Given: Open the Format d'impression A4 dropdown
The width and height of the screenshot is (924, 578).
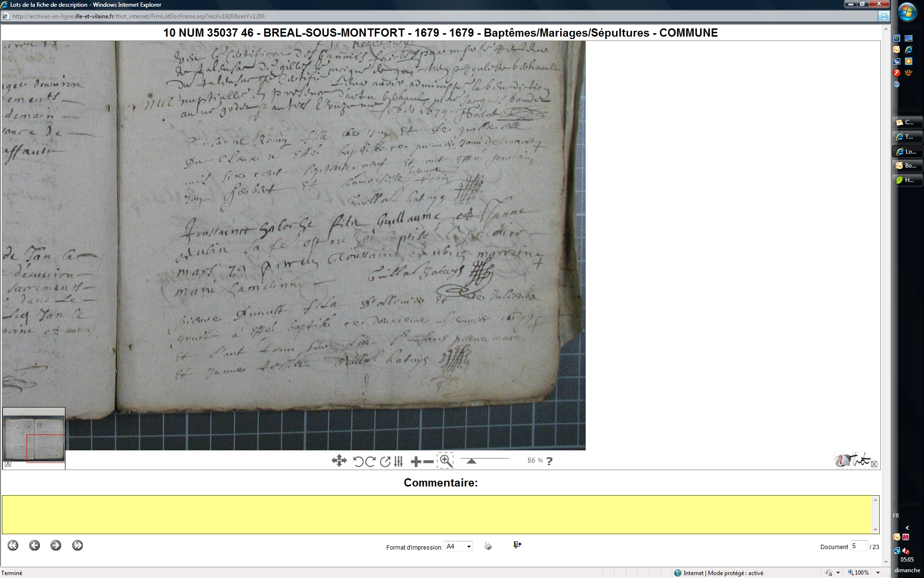Looking at the screenshot, I should (x=469, y=547).
